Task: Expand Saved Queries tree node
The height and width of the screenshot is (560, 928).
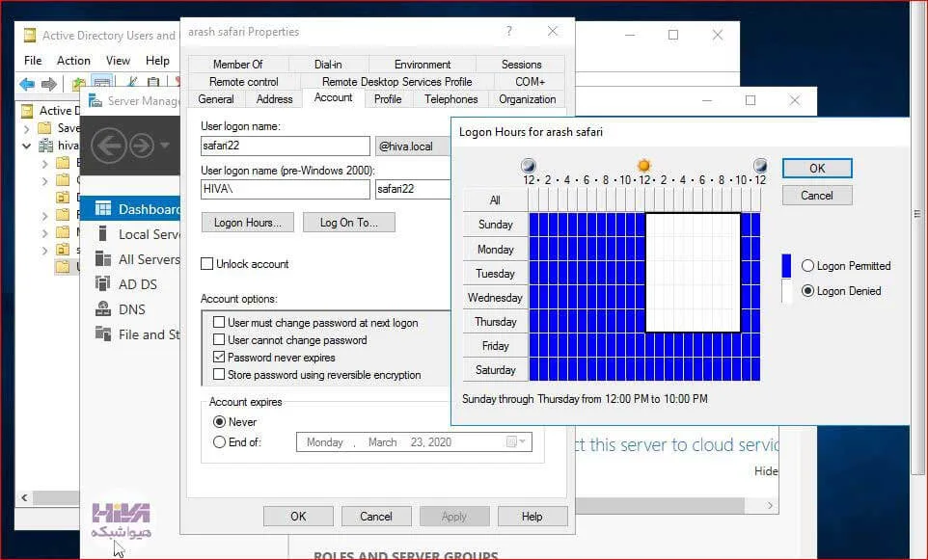Action: tap(27, 128)
